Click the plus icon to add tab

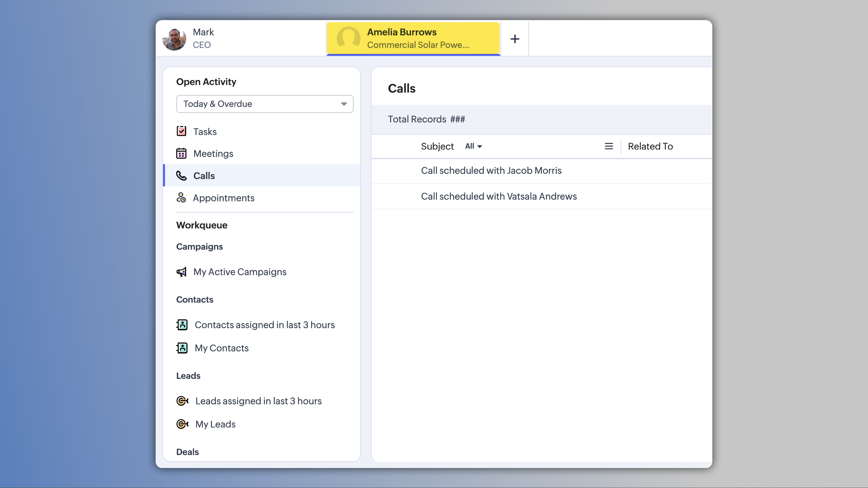[515, 39]
